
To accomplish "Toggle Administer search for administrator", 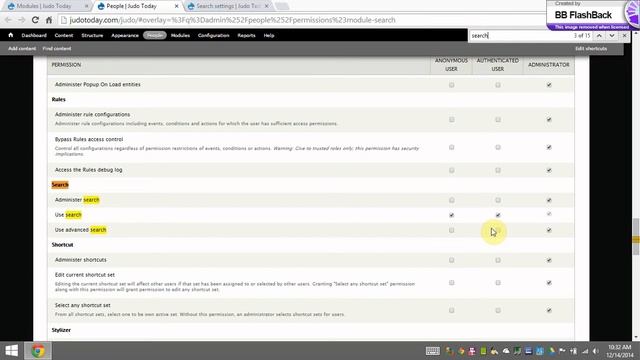I will [549, 200].
